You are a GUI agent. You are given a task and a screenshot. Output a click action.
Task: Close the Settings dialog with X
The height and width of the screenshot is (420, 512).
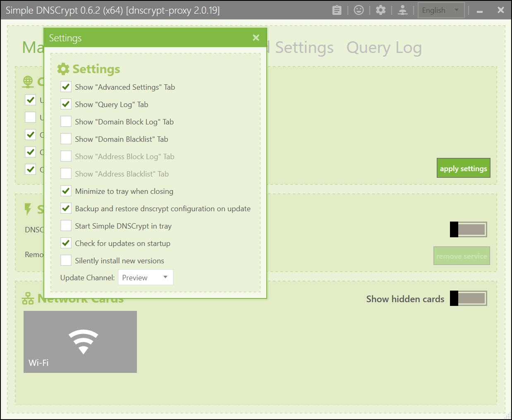[x=256, y=38]
